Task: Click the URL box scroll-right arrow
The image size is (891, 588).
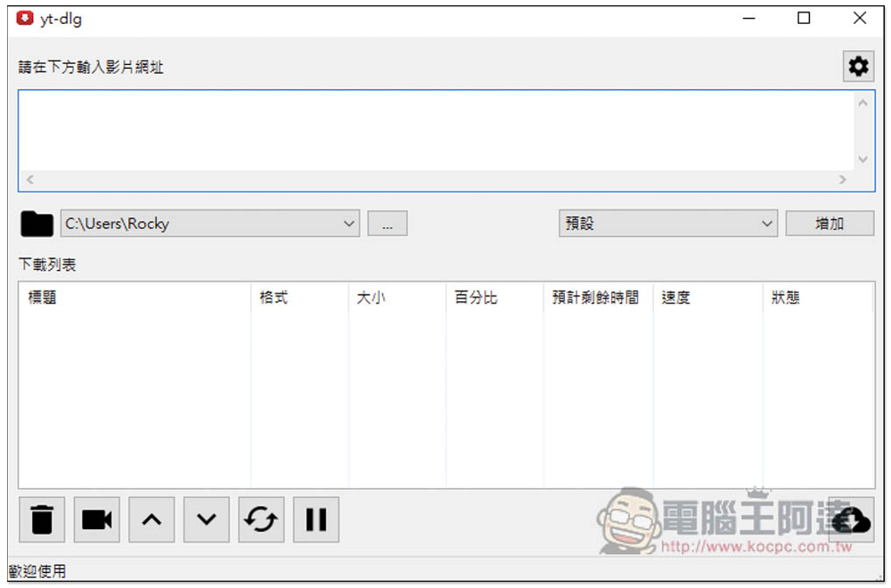Action: (x=843, y=180)
